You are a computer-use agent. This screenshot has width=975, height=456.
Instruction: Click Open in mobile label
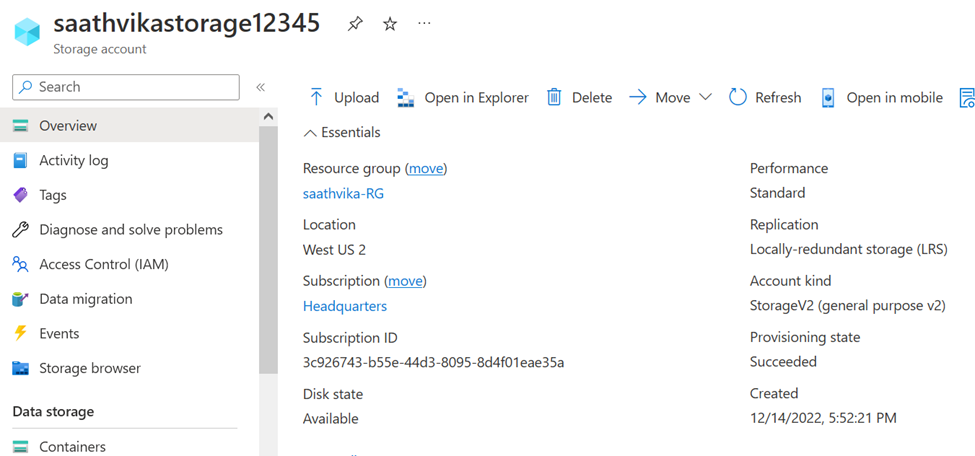click(x=894, y=98)
